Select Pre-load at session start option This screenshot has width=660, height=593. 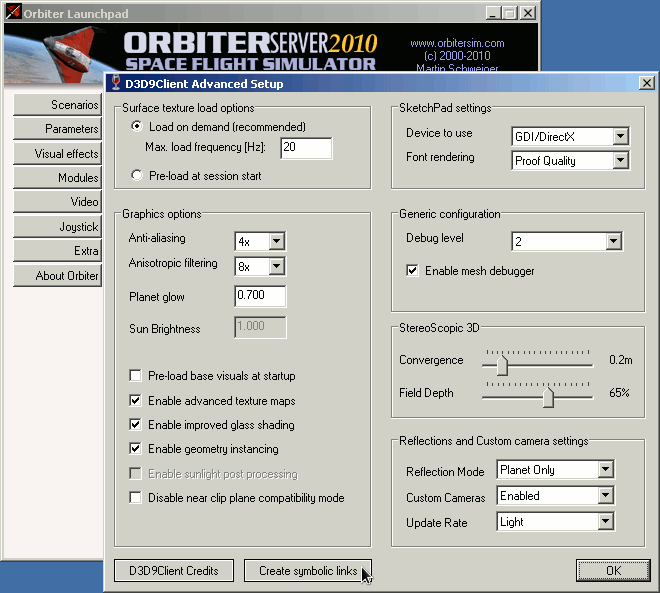click(x=136, y=175)
